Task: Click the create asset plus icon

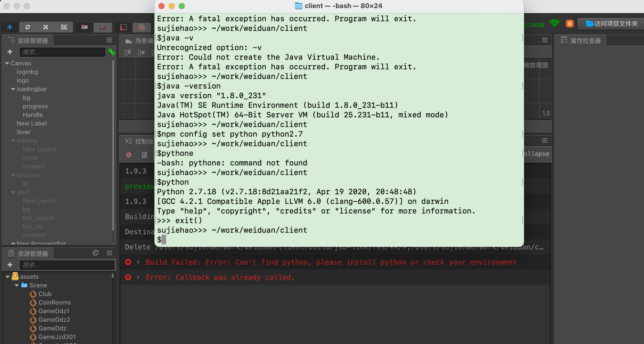Action: tap(10, 265)
